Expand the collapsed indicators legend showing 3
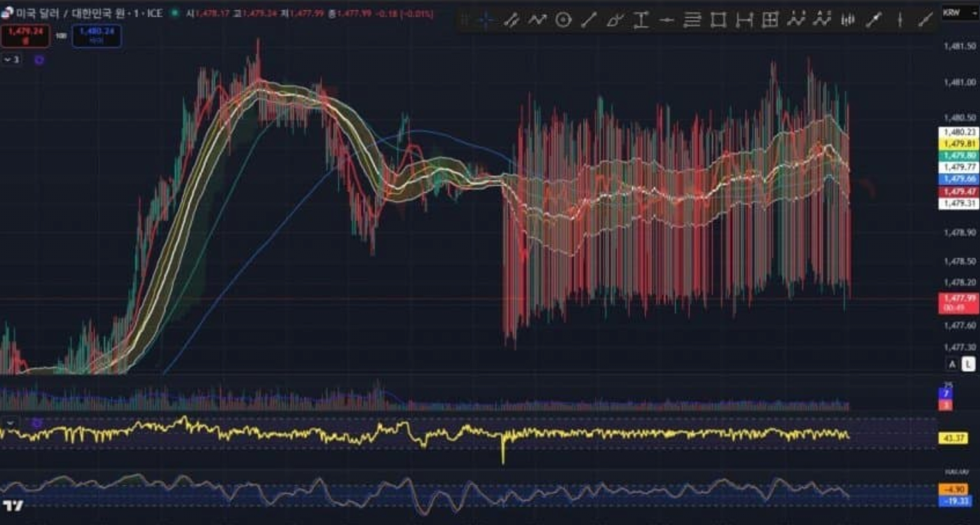This screenshot has width=980, height=525. point(12,59)
